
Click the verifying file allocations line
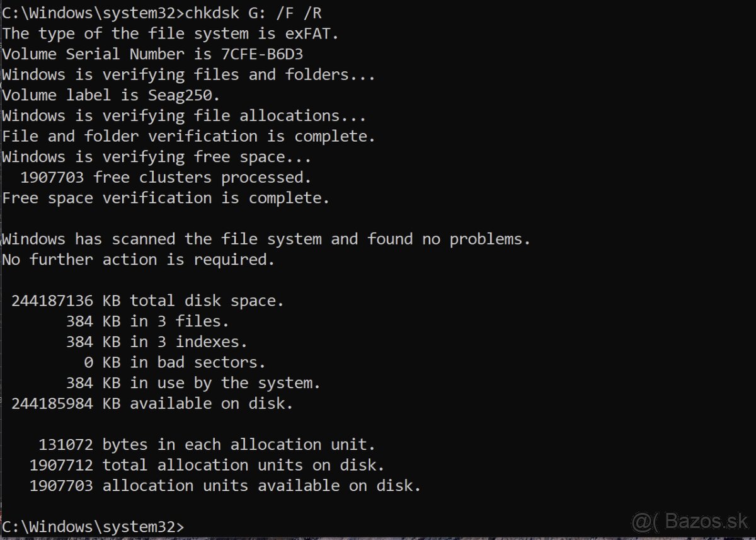coord(184,116)
